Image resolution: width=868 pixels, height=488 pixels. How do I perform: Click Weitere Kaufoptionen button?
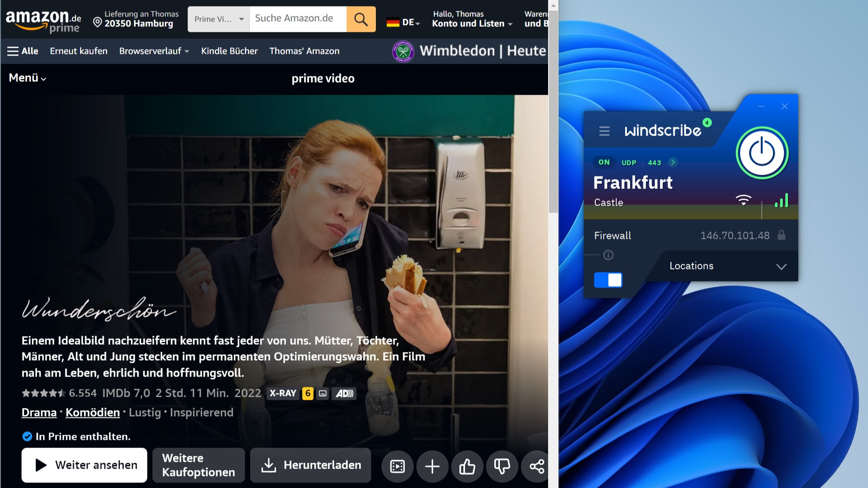(198, 465)
